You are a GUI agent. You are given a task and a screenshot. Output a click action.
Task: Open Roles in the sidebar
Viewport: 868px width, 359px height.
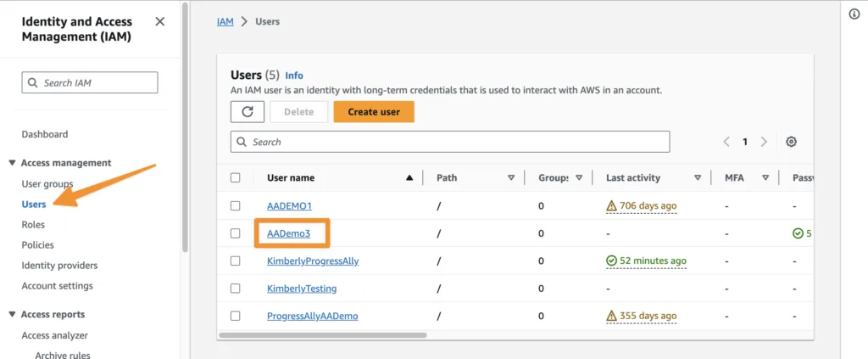pos(33,224)
